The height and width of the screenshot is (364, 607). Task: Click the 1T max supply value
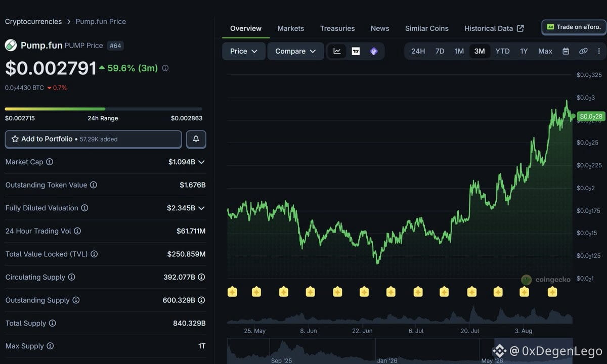point(201,346)
